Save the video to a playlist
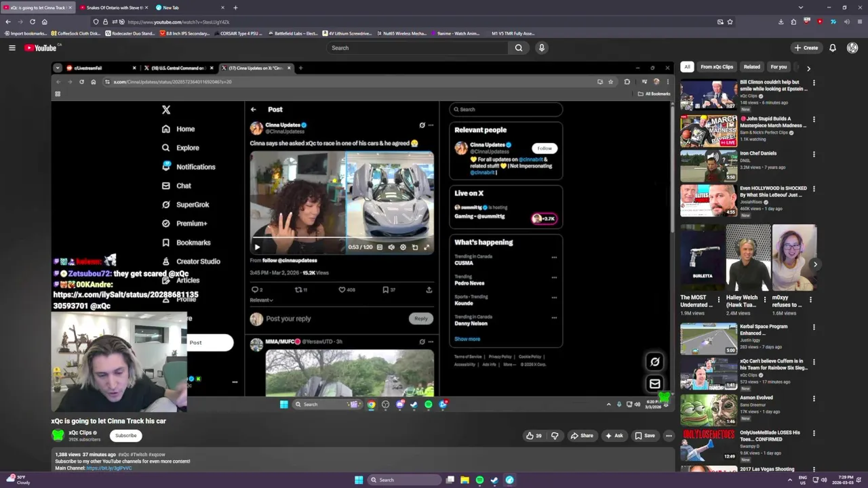868x488 pixels. pos(645,436)
